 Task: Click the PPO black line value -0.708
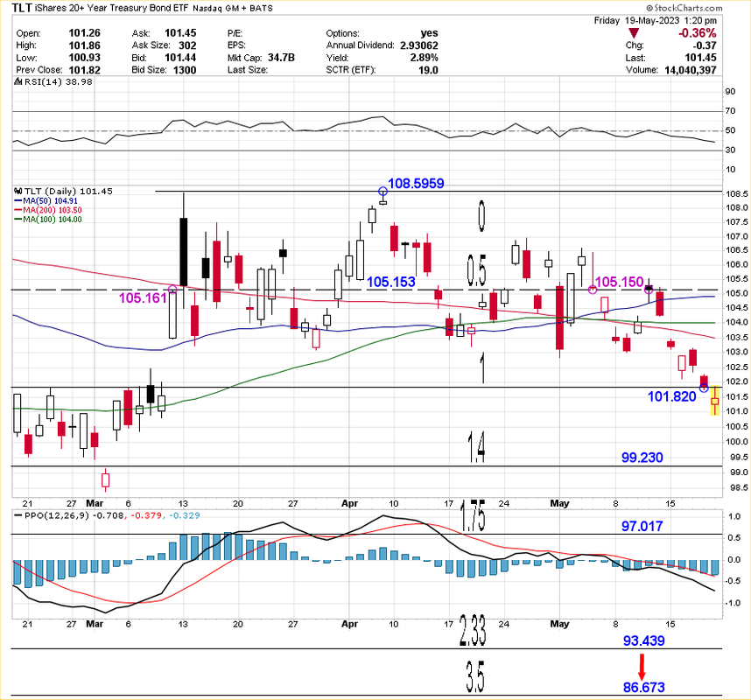108,515
